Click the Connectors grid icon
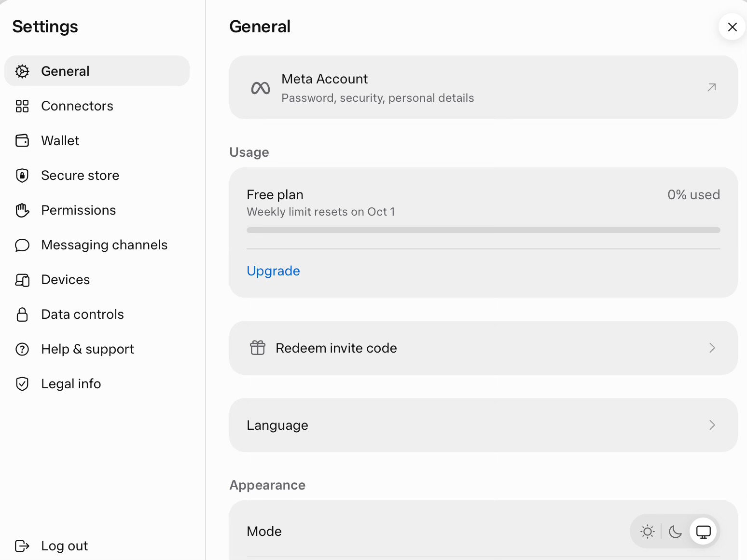 [22, 106]
